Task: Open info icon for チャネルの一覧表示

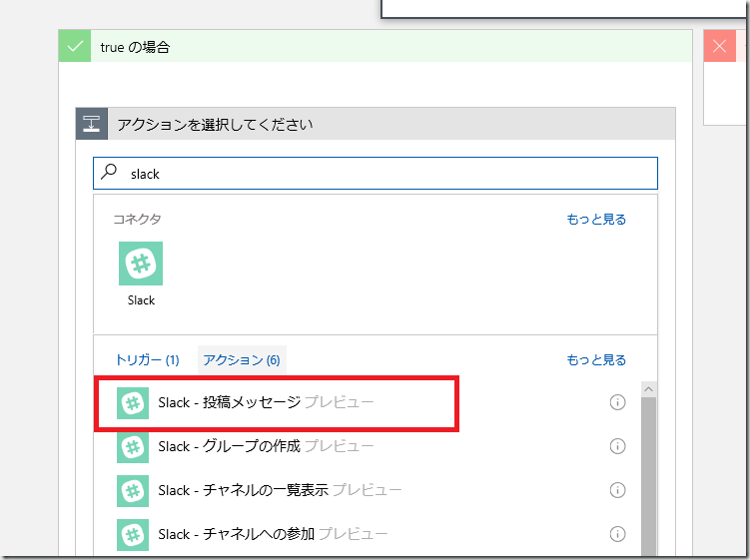Action: pyautogui.click(x=617, y=490)
